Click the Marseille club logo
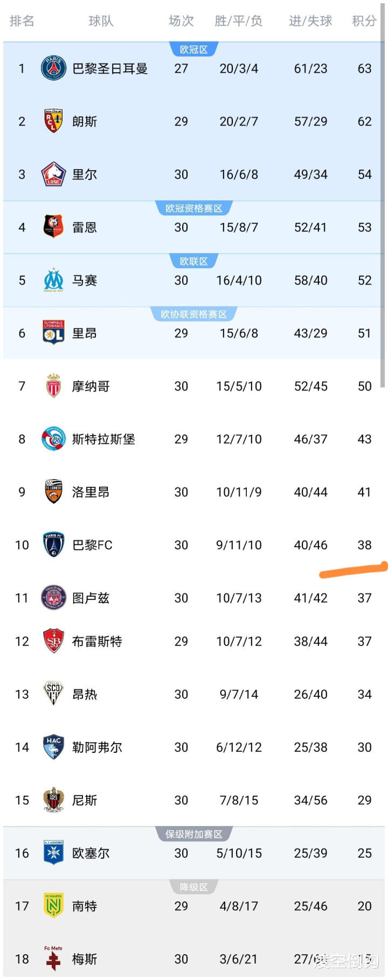The height and width of the screenshot is (980, 388). 53,280
